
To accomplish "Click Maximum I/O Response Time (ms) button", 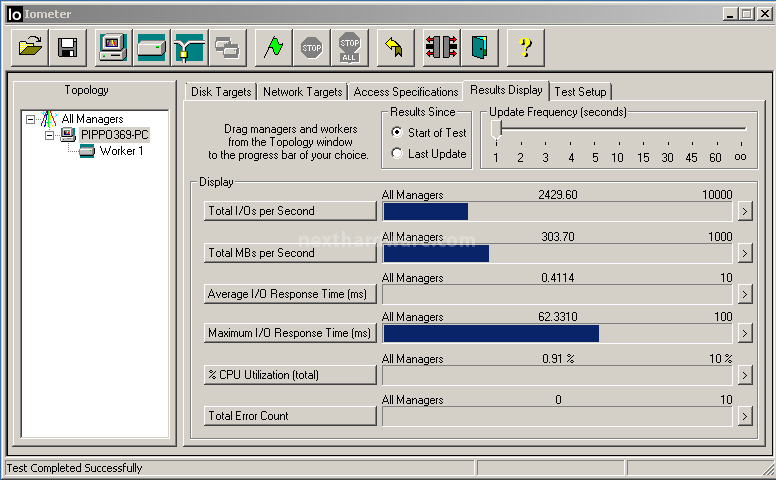I will [x=290, y=333].
